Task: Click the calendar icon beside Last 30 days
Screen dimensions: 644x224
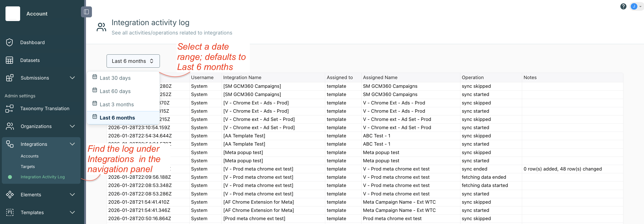Action: pos(95,77)
